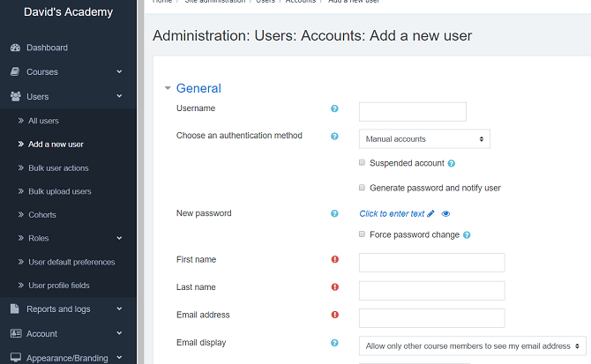This screenshot has height=364, width=591.
Task: Open User default preferences
Action: 71,262
